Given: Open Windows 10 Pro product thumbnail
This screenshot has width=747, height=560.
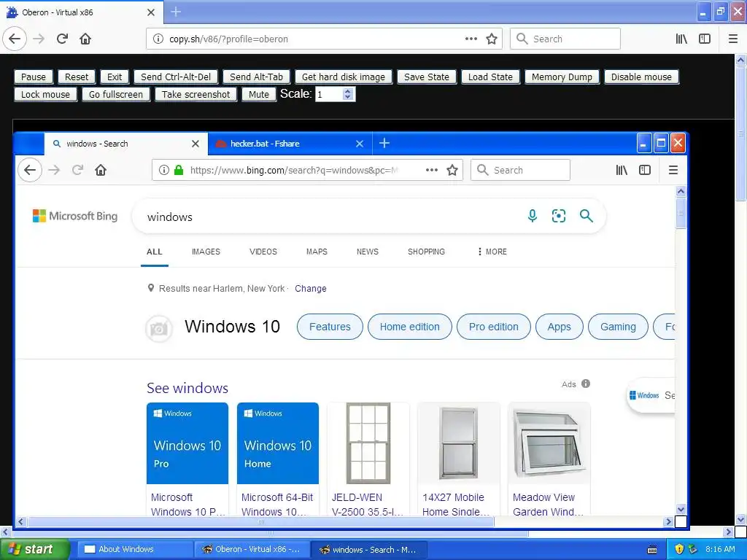Looking at the screenshot, I should click(187, 443).
